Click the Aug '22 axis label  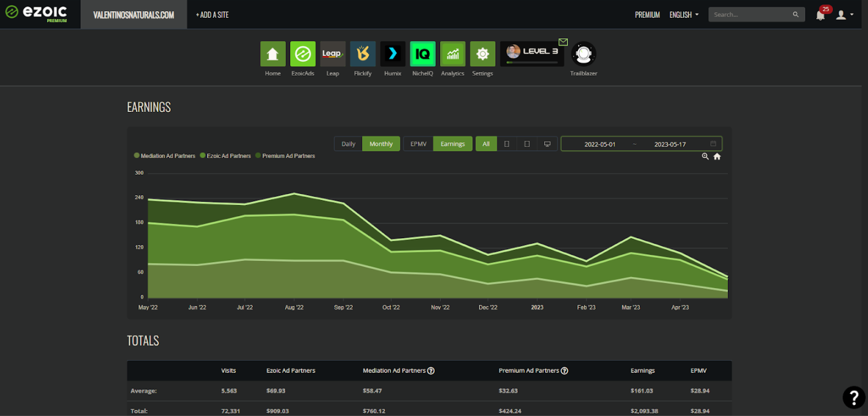click(x=294, y=307)
